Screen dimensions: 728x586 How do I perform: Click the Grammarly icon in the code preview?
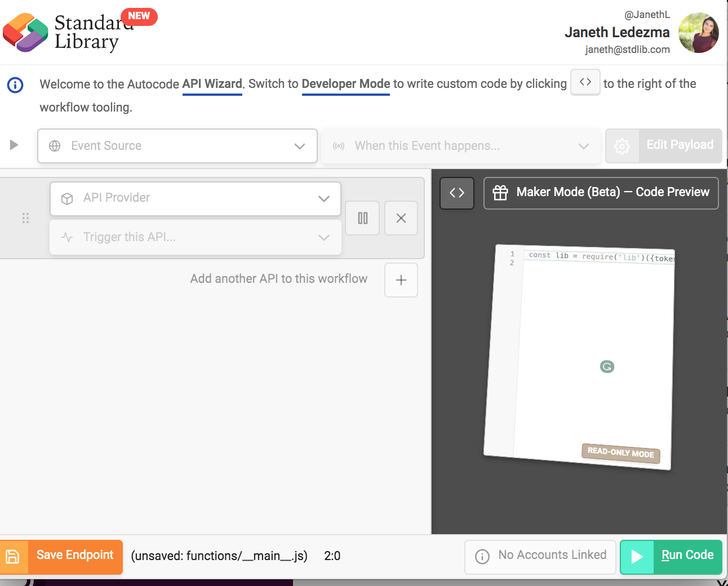click(x=607, y=367)
